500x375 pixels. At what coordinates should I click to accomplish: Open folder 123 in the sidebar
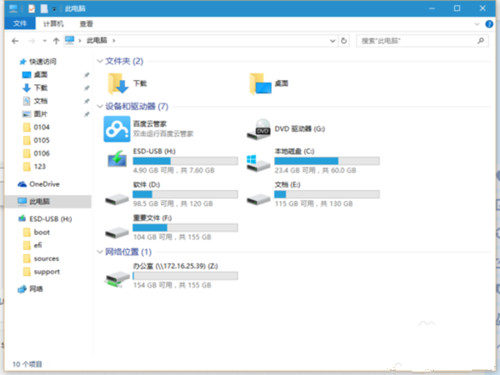40,166
